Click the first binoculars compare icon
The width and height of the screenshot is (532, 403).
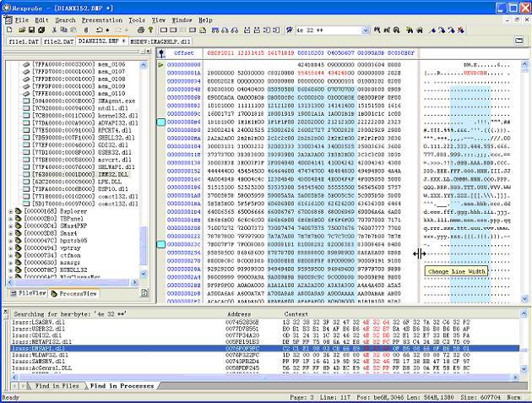pos(410,30)
